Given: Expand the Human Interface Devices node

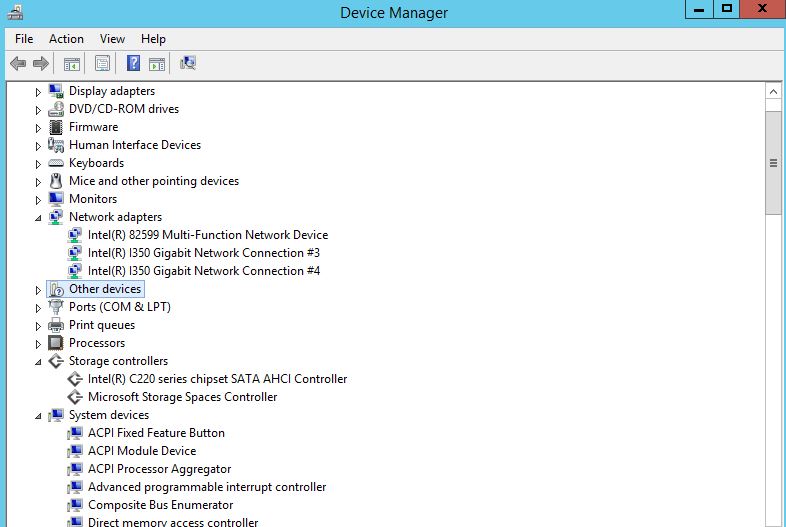Looking at the screenshot, I should tap(38, 146).
